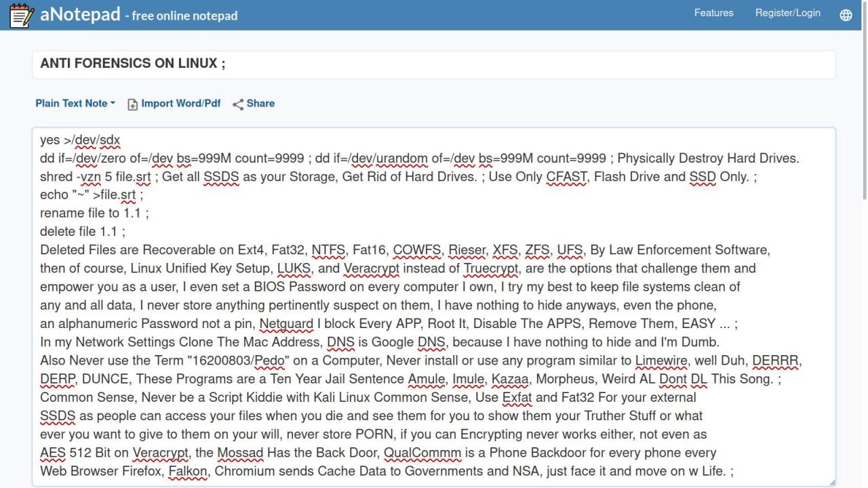Viewport: 868px width, 488px height.
Task: Focus the note title input field
Action: point(434,64)
